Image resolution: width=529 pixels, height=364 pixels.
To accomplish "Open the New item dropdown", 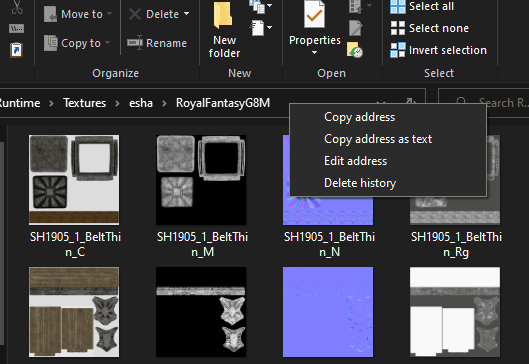I will tap(261, 6).
